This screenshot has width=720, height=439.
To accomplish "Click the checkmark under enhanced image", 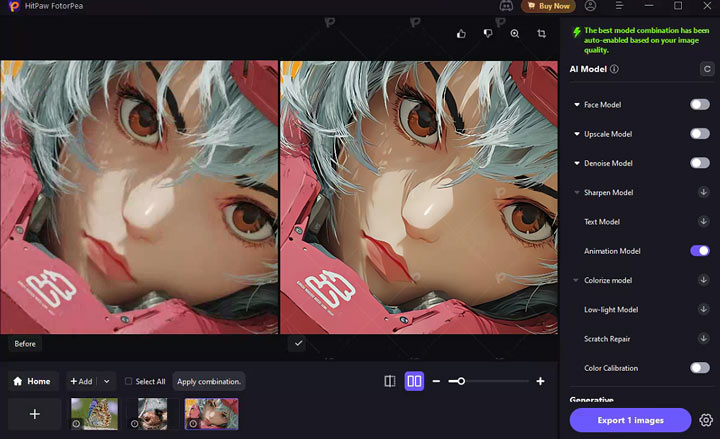I will [x=298, y=343].
